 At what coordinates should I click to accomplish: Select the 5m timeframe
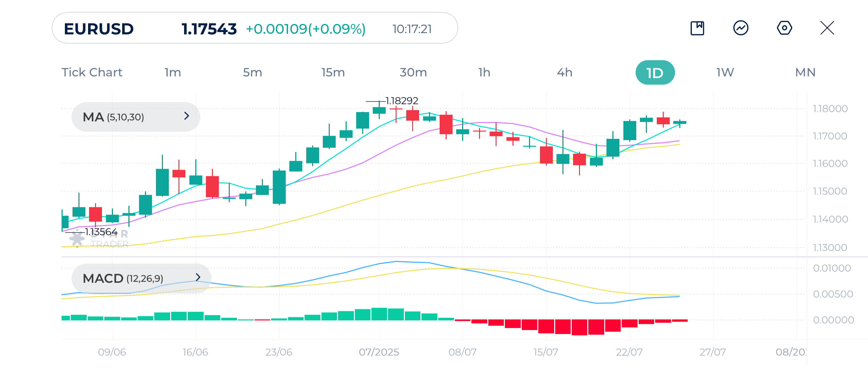(252, 72)
